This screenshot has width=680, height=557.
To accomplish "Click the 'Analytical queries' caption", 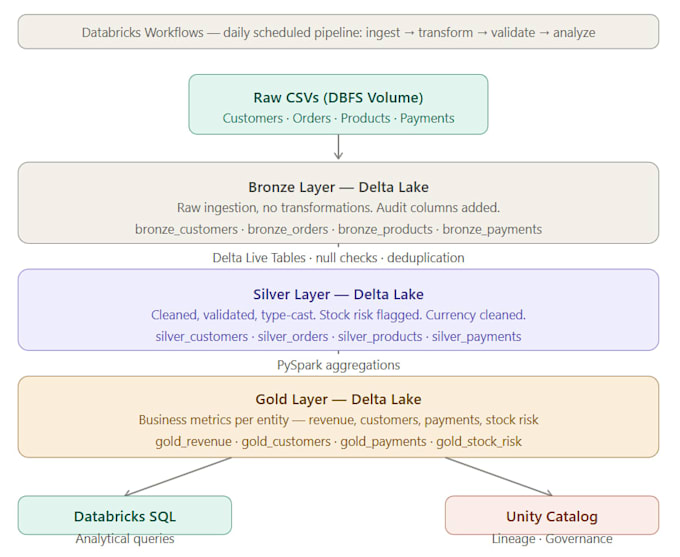I will [125, 539].
